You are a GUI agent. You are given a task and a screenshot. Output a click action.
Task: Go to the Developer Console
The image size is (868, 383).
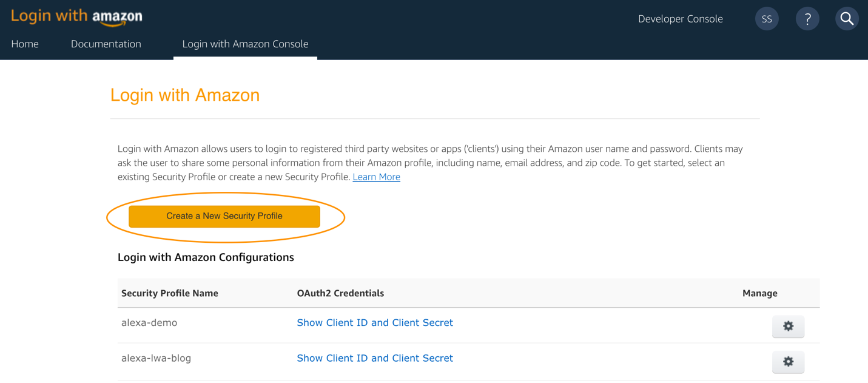[x=680, y=18]
